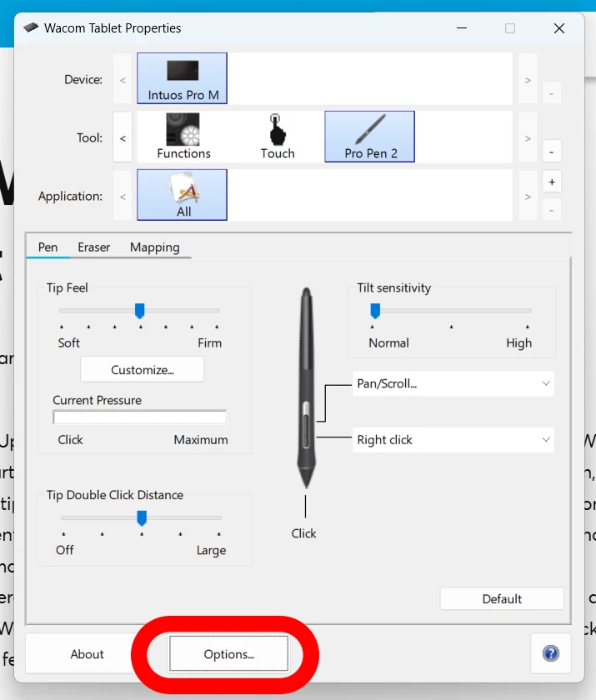Open the Options dialog

click(228, 654)
